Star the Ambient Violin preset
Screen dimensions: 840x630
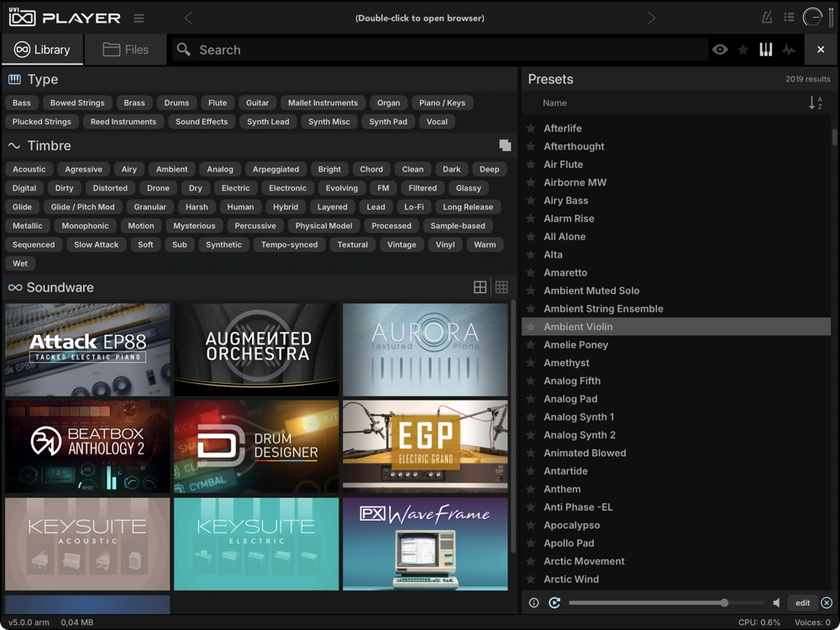531,327
